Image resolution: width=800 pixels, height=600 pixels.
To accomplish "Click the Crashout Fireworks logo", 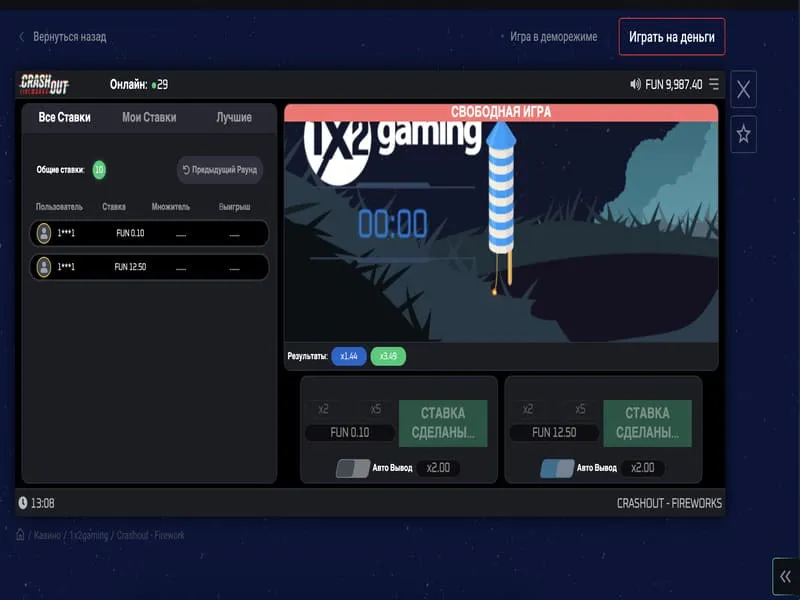I will (44, 84).
